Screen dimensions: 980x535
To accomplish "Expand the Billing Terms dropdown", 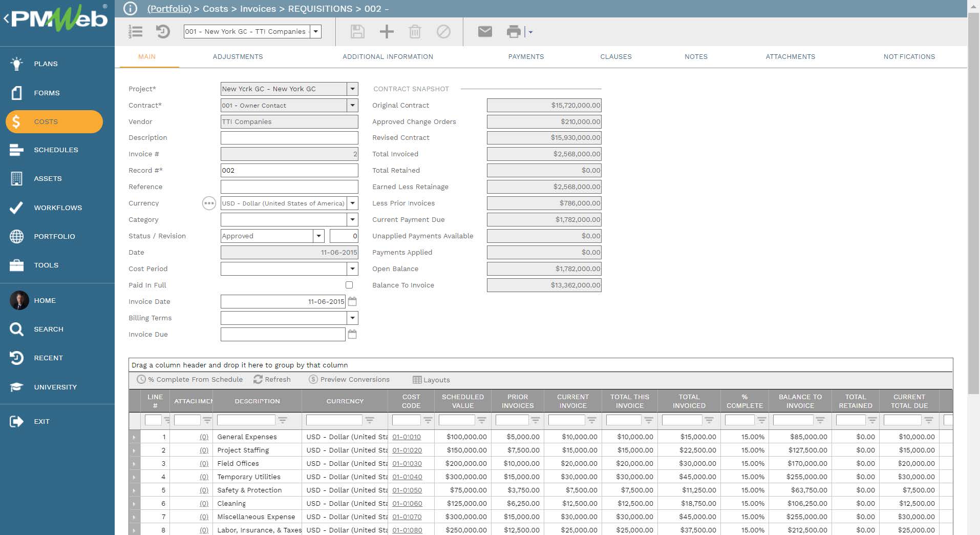I will tap(352, 318).
